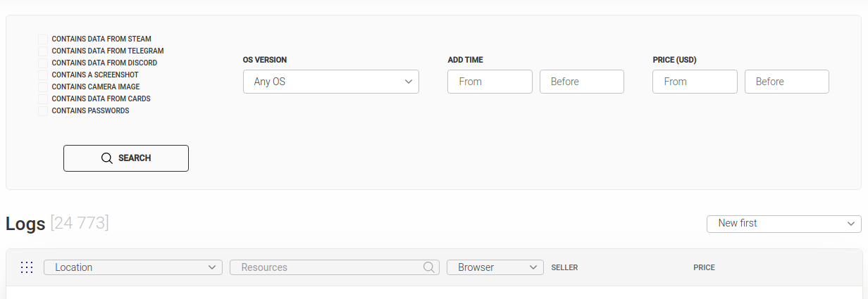Select the Price Before input field
This screenshot has width=868, height=299.
coord(786,82)
